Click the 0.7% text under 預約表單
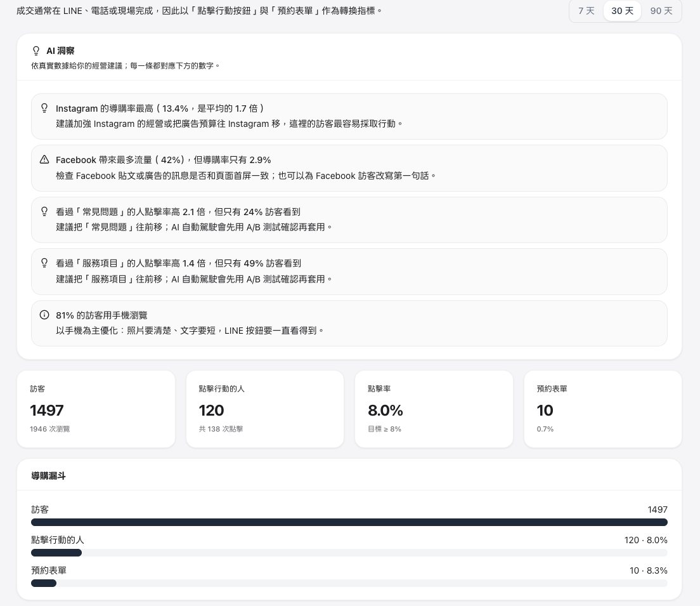 coord(545,428)
